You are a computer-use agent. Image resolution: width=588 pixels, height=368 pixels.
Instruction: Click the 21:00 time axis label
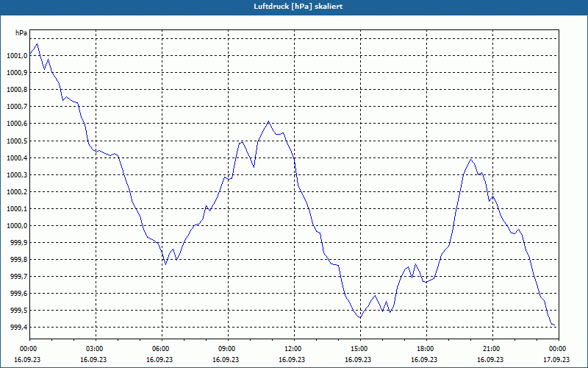(492, 349)
